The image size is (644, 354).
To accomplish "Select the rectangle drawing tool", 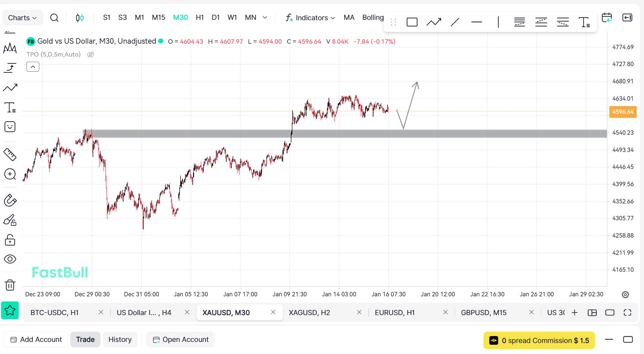I will pos(412,22).
